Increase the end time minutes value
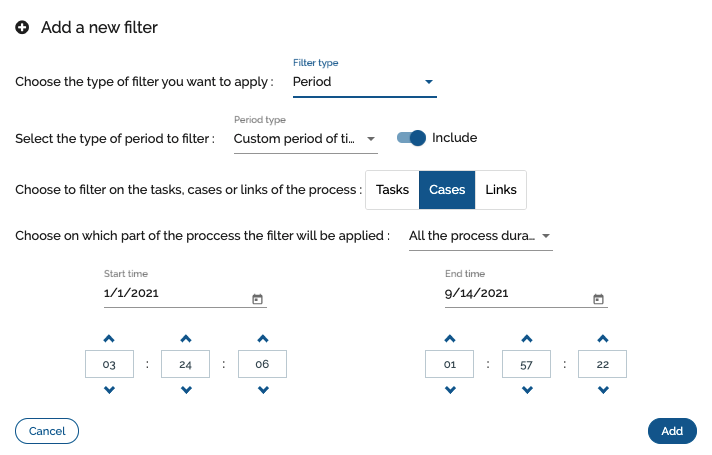This screenshot has width=712, height=455. (527, 339)
